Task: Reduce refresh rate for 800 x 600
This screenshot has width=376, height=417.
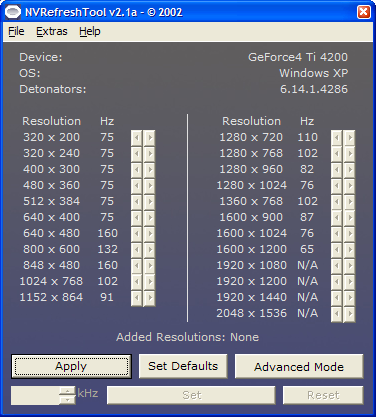Action: tap(137, 250)
